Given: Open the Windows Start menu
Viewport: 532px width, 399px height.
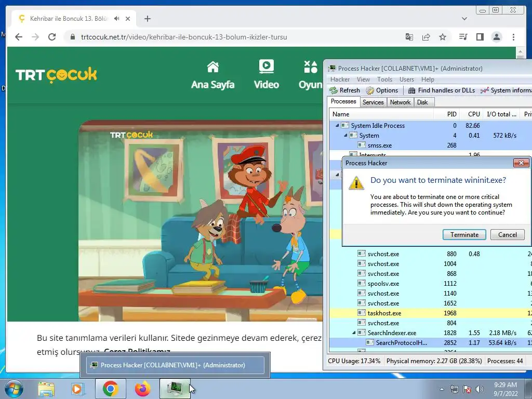Looking at the screenshot, I should coord(13,389).
